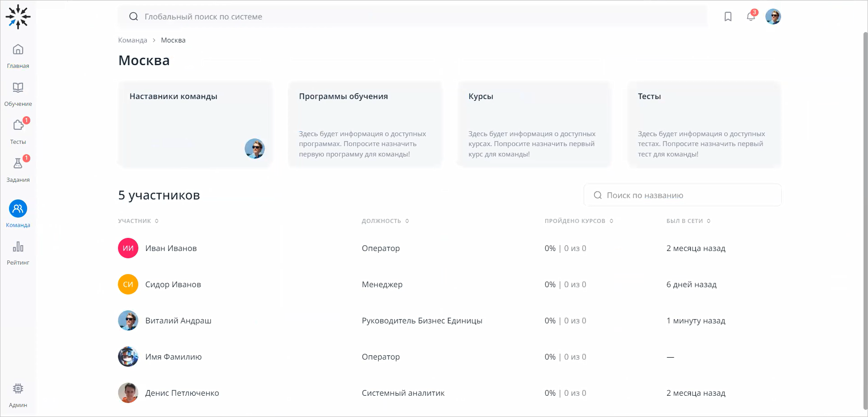
Task: Click Команда breadcrumb link
Action: tap(132, 40)
